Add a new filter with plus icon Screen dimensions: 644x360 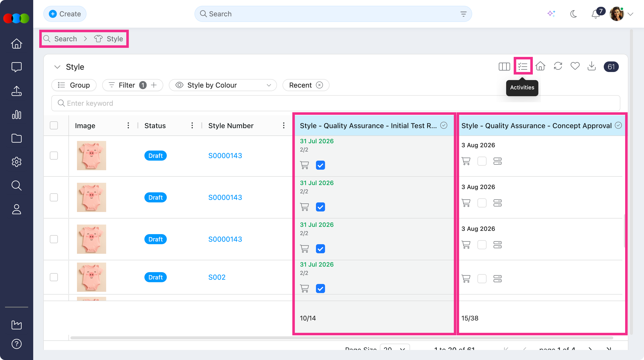click(154, 85)
